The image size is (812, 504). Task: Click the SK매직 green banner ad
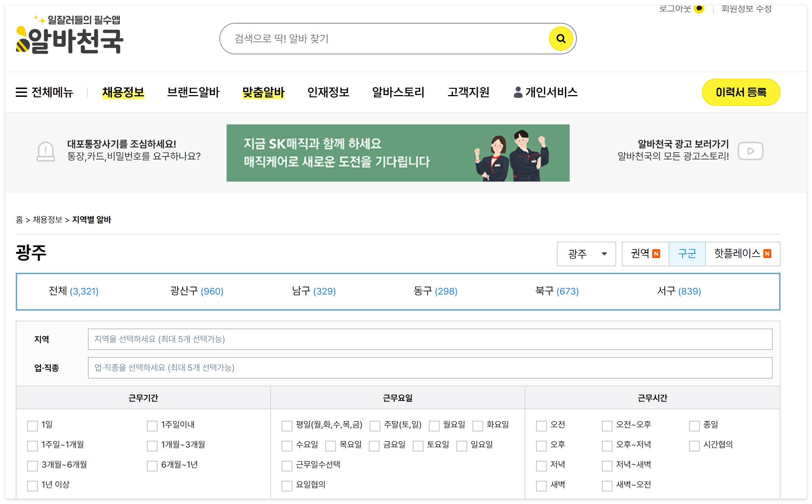397,153
